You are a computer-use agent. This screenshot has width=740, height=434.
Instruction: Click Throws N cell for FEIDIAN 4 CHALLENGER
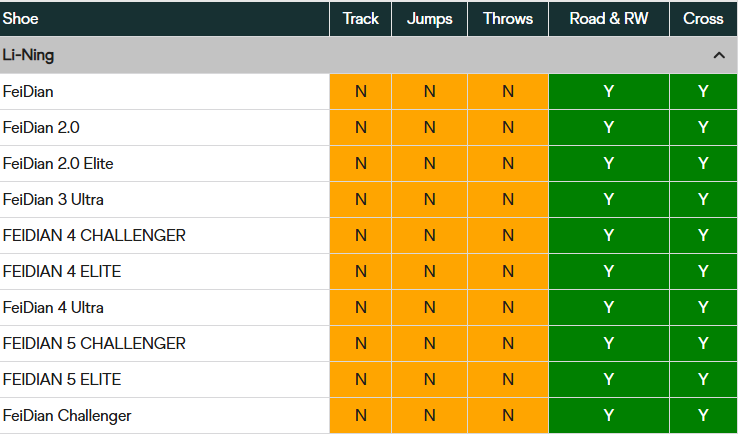(508, 235)
